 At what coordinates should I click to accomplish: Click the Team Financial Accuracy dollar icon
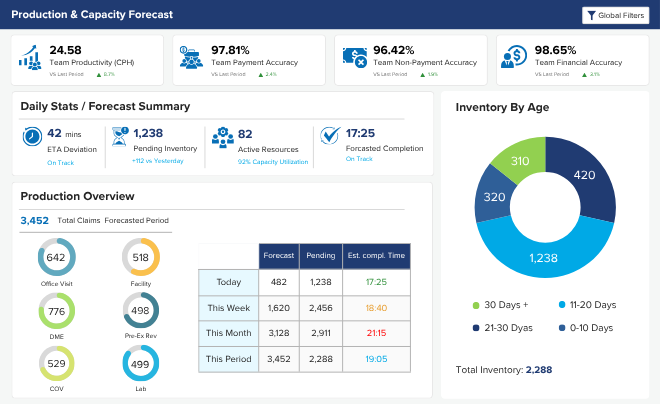[x=514, y=57]
